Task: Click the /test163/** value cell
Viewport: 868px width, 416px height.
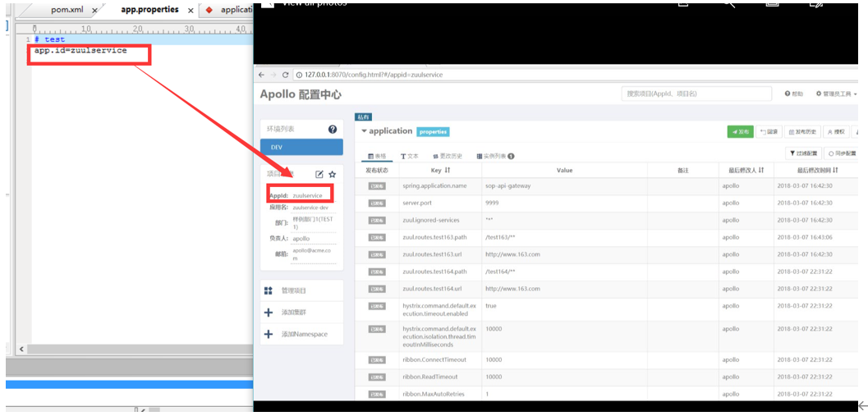Action: coord(565,238)
